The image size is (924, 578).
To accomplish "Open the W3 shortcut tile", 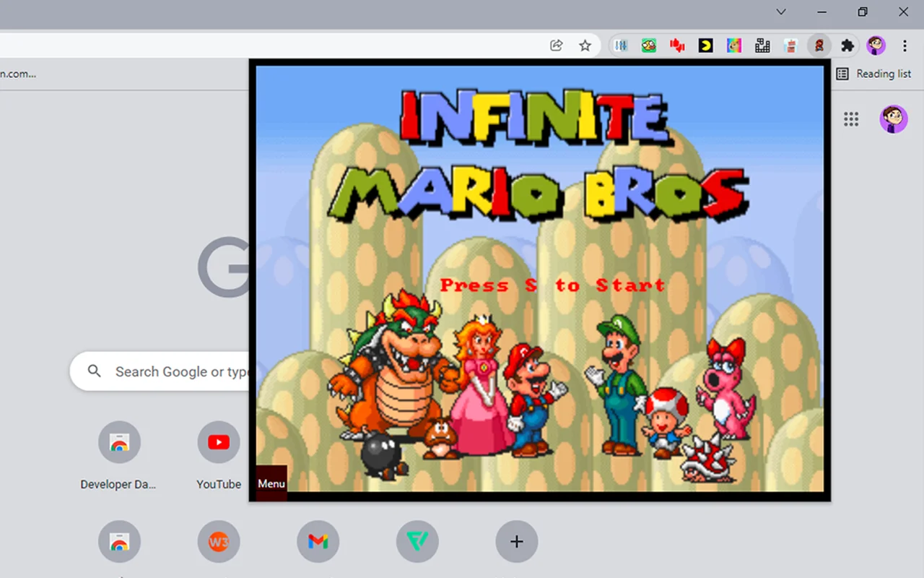I will click(x=219, y=541).
